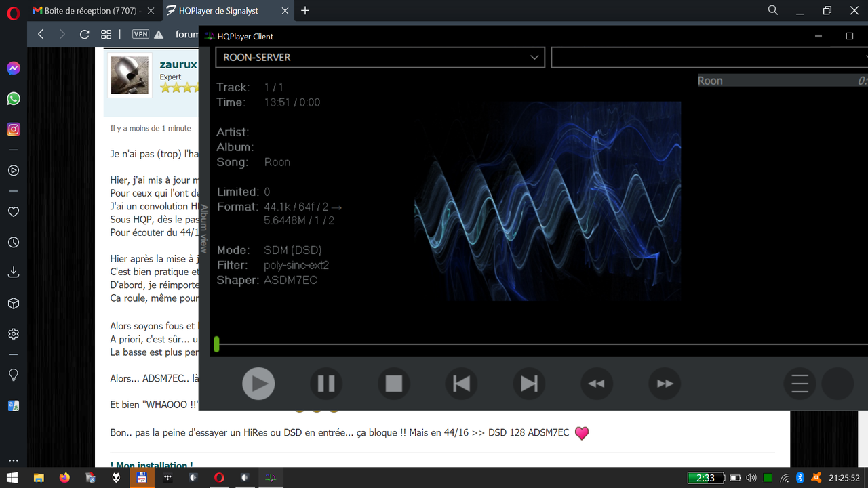Click the green seek slider handle
This screenshot has width=868, height=488.
coord(216,344)
